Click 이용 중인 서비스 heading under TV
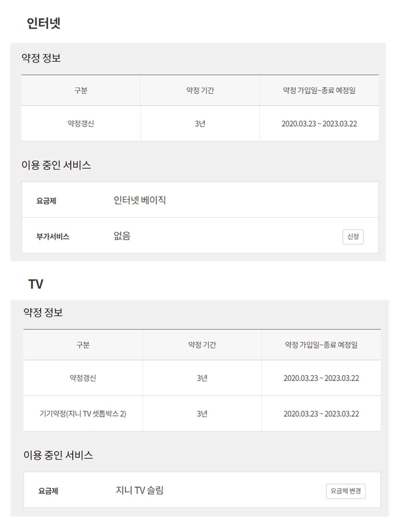399x532 pixels. pyautogui.click(x=58, y=455)
